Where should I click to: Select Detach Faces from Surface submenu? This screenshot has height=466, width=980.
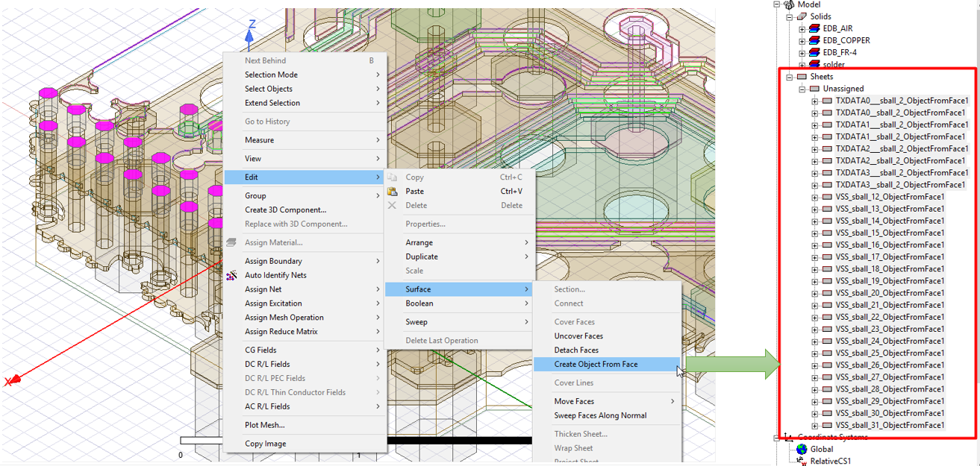click(x=576, y=350)
